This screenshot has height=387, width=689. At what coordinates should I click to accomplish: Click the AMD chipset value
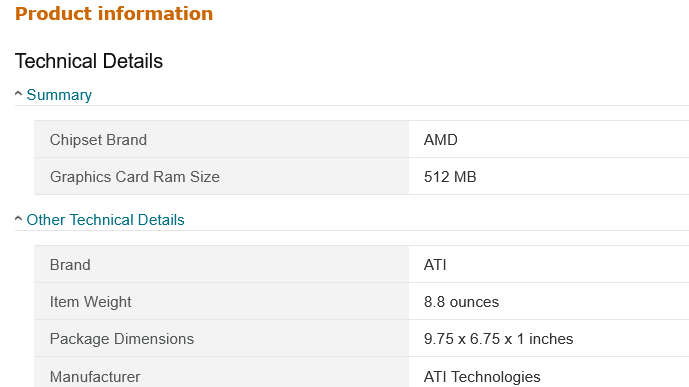click(x=441, y=140)
